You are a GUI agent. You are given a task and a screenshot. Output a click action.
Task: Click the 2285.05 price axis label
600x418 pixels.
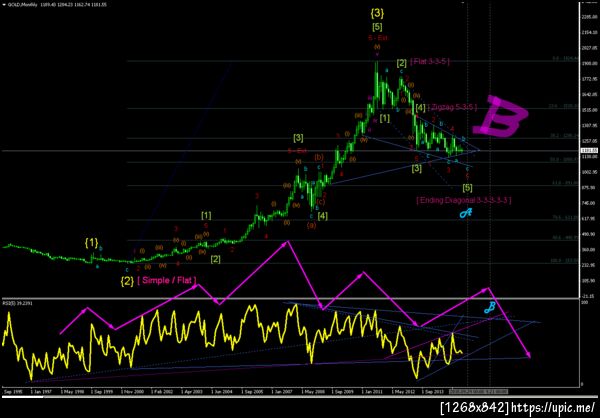click(592, 16)
